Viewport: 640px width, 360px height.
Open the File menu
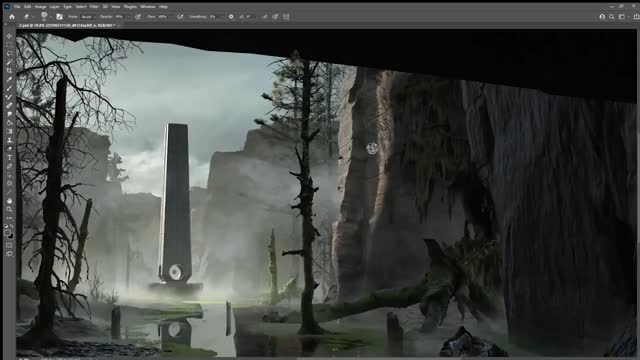coord(17,7)
